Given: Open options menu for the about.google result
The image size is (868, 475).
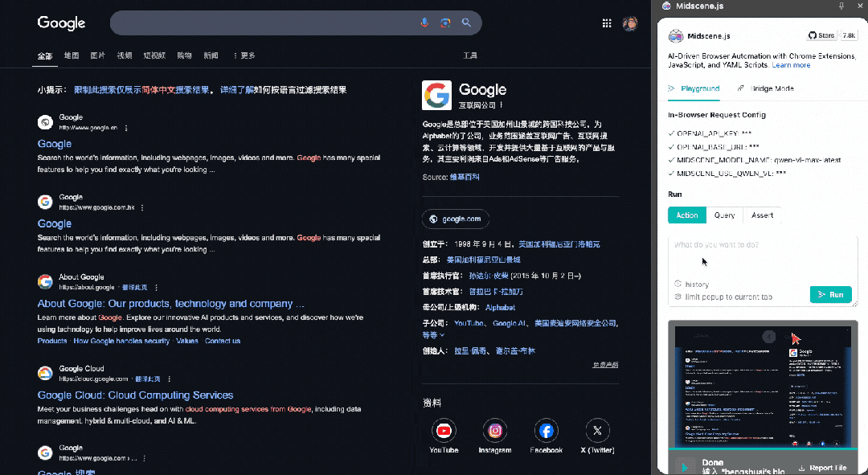Looking at the screenshot, I should [x=156, y=287].
